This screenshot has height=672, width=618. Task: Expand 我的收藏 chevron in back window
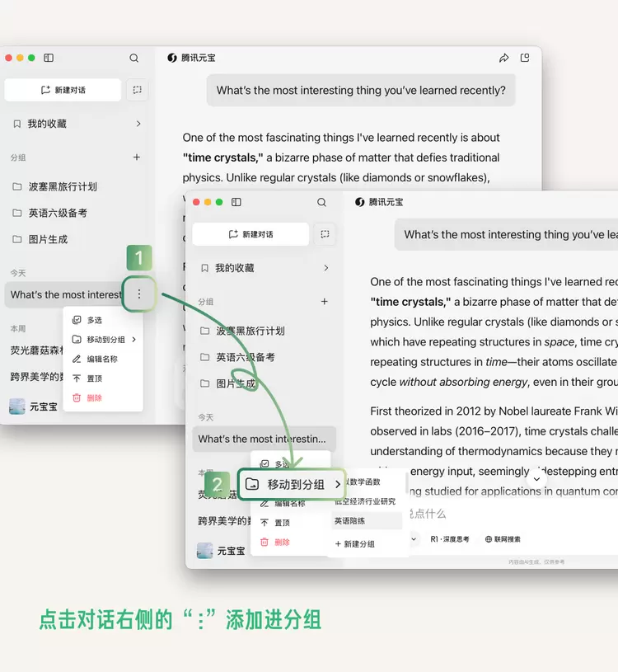[x=138, y=124]
